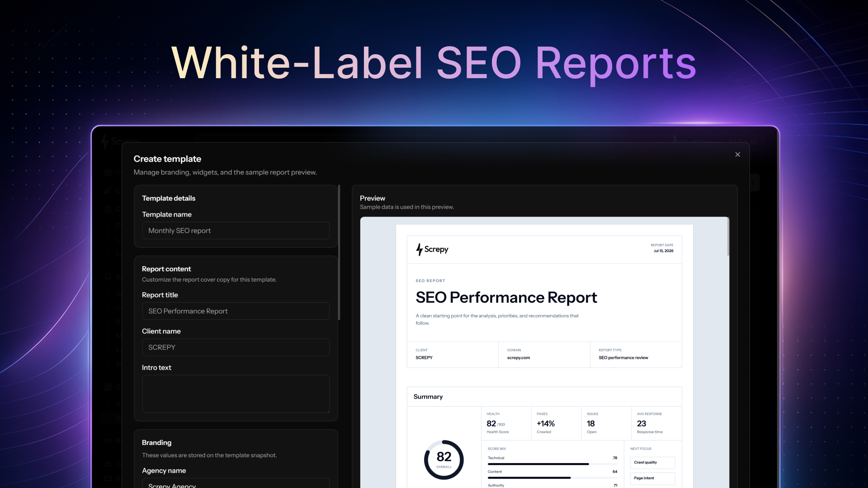868x488 pixels.
Task: Focus the Template name input field
Action: 236,230
